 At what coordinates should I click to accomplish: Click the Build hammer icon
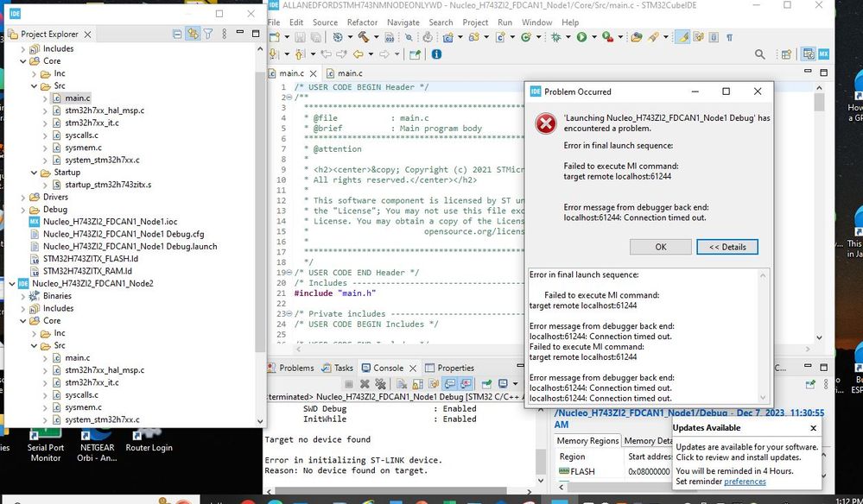tap(364, 37)
